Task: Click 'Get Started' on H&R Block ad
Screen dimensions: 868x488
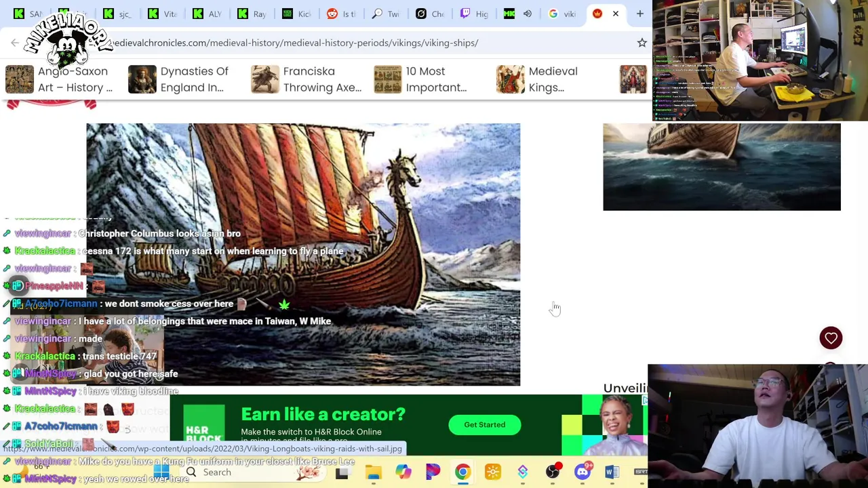Action: click(x=484, y=425)
